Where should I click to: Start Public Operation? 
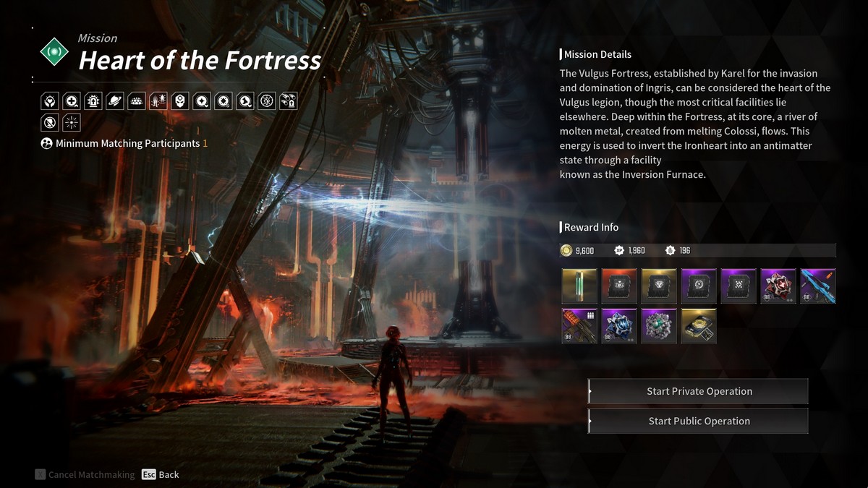pyautogui.click(x=698, y=421)
